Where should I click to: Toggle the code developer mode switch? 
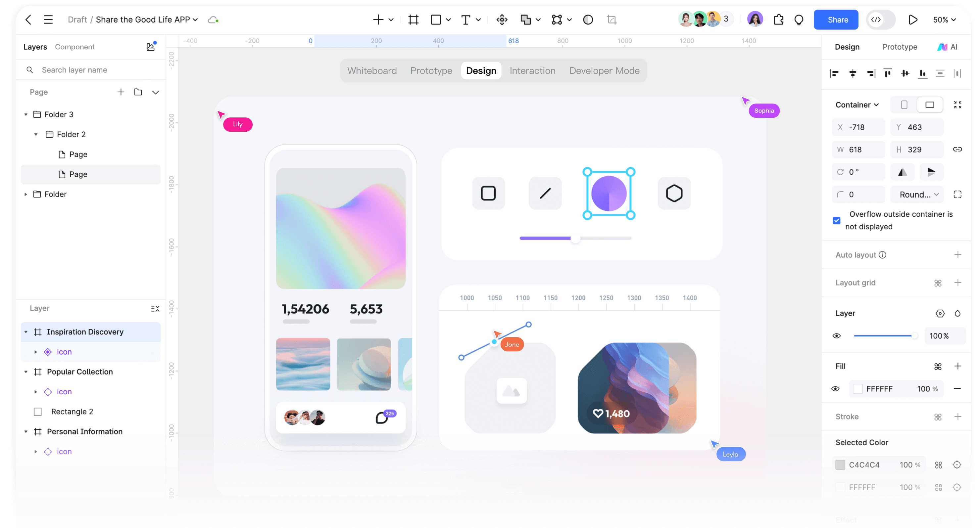coord(880,20)
